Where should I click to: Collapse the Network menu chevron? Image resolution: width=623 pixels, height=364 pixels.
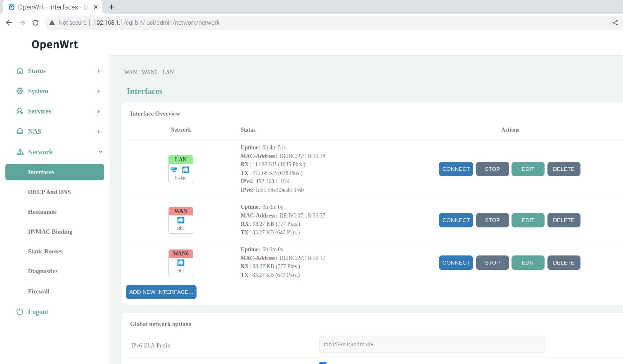(x=100, y=152)
